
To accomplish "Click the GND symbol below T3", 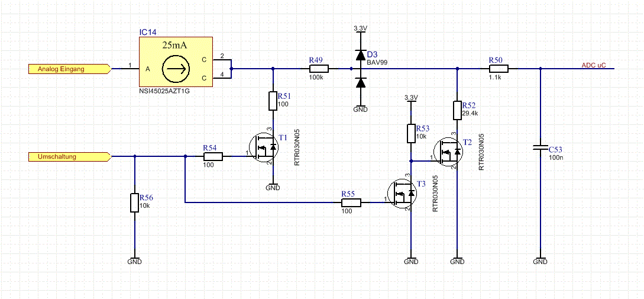I will coord(411,261).
